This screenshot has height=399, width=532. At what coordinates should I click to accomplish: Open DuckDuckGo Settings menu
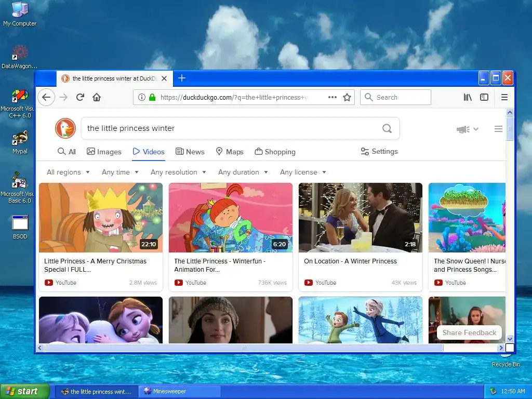(379, 151)
